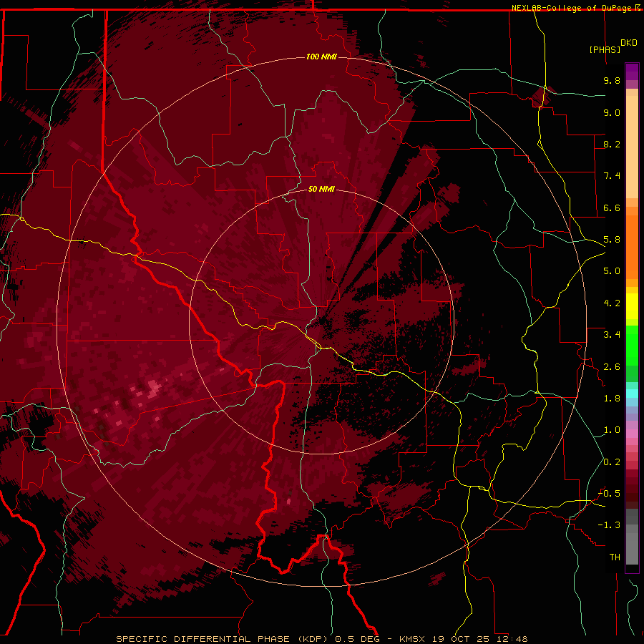Click the purple top of color bar
644x644 pixels.
click(x=632, y=72)
